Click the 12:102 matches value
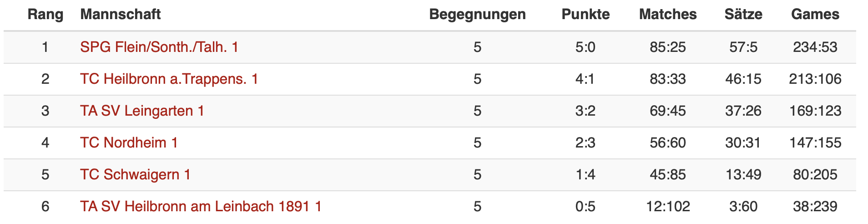This screenshot has width=868, height=224. coord(668,207)
